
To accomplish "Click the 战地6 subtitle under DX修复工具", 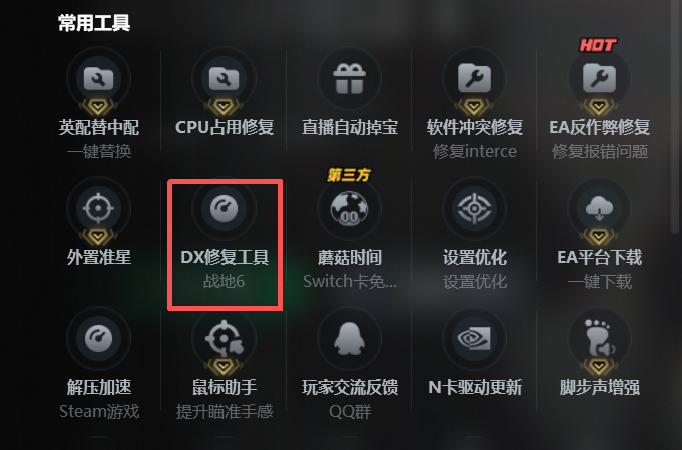I will click(x=224, y=282).
